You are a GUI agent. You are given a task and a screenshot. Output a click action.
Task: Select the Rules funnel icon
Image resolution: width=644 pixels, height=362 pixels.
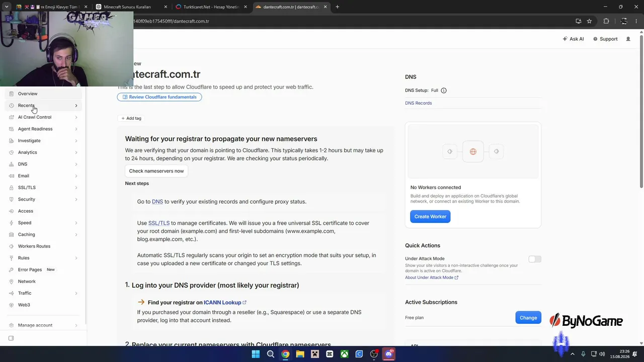(x=12, y=258)
